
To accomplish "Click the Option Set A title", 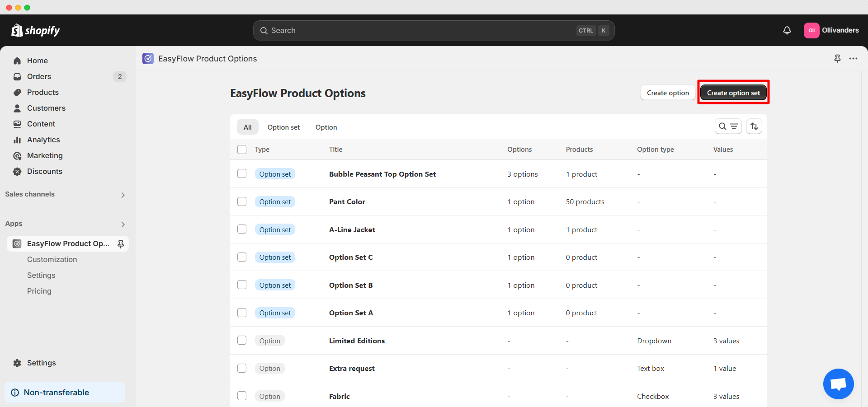I will click(351, 313).
